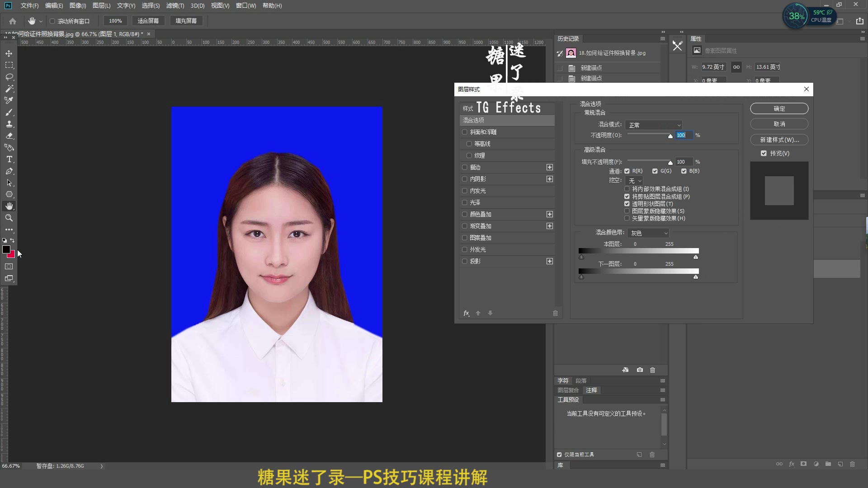Select the Magic Wand tool
Image resolution: width=868 pixels, height=488 pixels.
point(9,89)
